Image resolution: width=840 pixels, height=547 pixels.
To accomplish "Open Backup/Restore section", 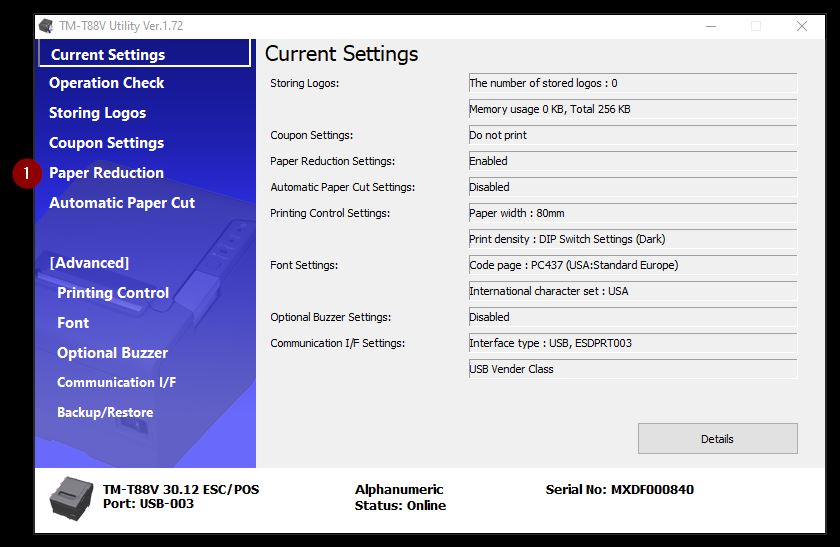I will click(x=105, y=413).
